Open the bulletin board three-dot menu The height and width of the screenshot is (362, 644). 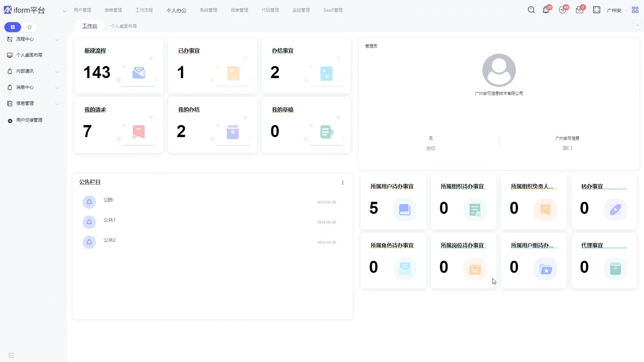342,183
